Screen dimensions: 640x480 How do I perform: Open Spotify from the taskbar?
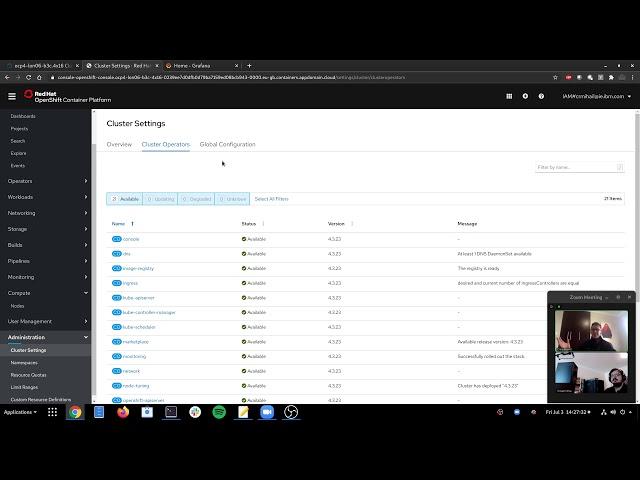219,412
